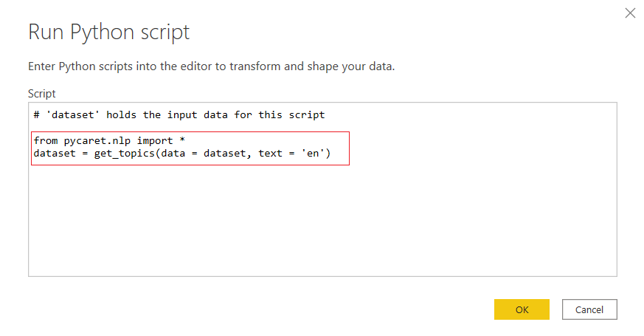Click the 'text' parameter name
Viewport: 644px width, 336px height.
270,154
